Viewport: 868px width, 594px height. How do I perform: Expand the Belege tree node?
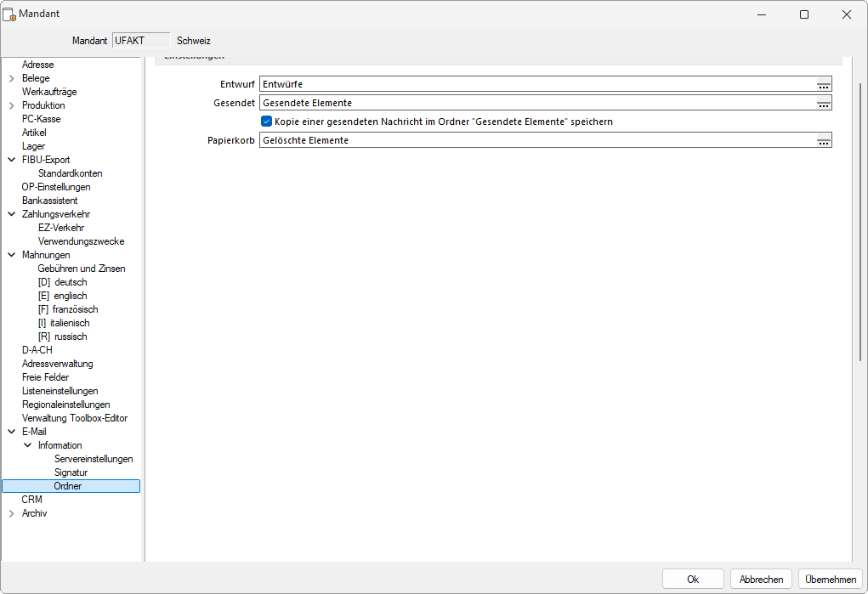coord(12,78)
